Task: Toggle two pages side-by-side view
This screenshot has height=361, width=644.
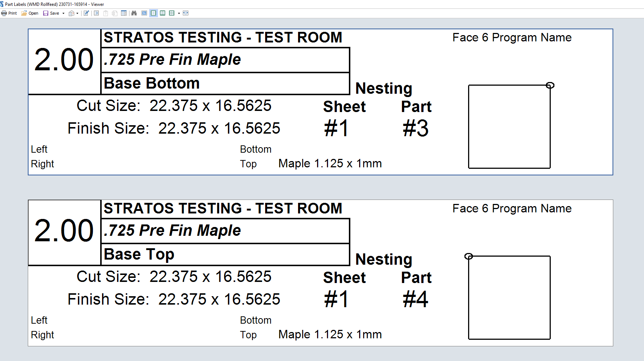Action: click(162, 13)
